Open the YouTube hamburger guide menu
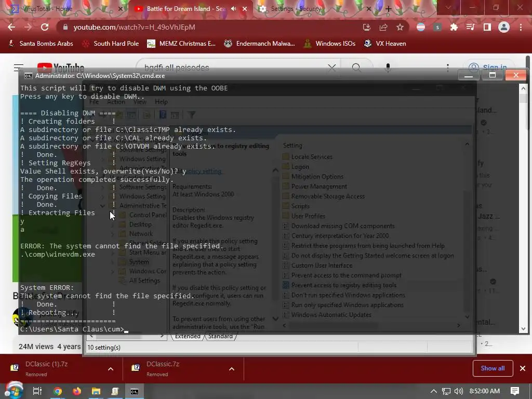532x399 pixels. click(x=19, y=68)
